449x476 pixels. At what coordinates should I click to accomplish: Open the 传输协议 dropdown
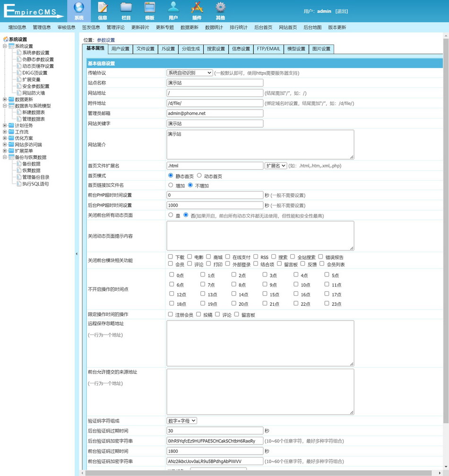click(190, 73)
